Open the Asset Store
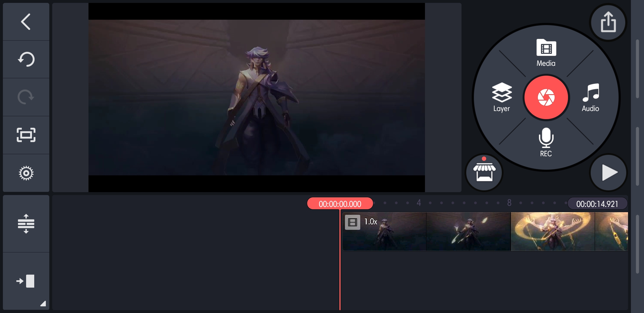The image size is (644, 313). pyautogui.click(x=484, y=172)
